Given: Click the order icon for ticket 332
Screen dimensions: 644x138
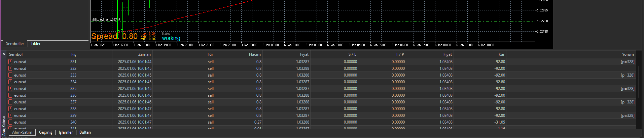Looking at the screenshot, I should click(10, 68).
